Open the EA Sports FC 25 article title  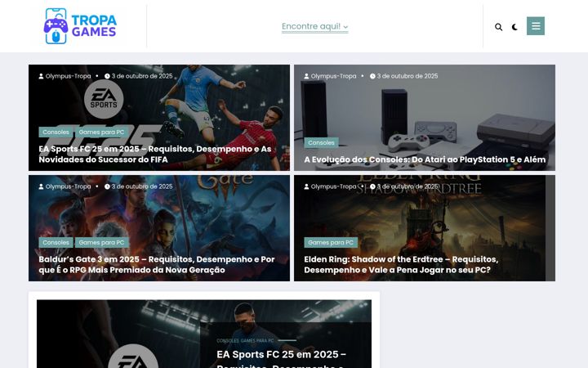[155, 154]
